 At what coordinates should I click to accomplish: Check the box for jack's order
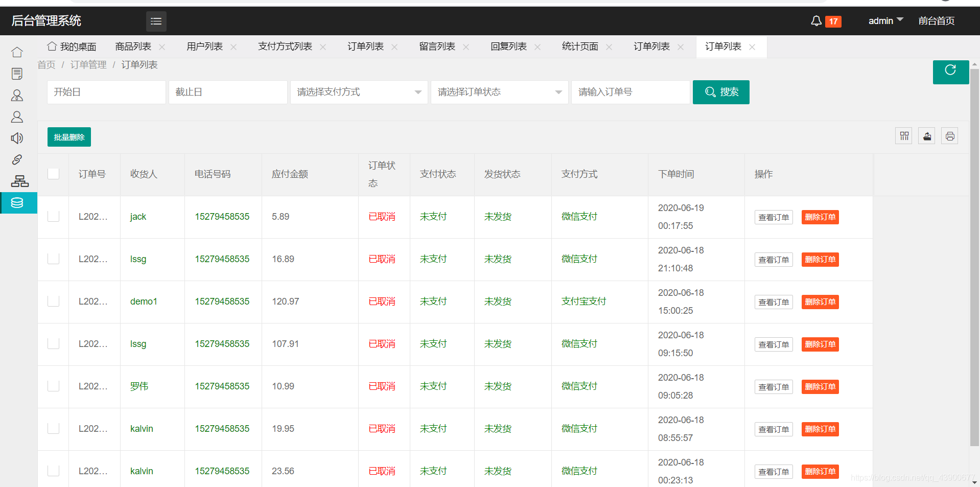point(53,216)
